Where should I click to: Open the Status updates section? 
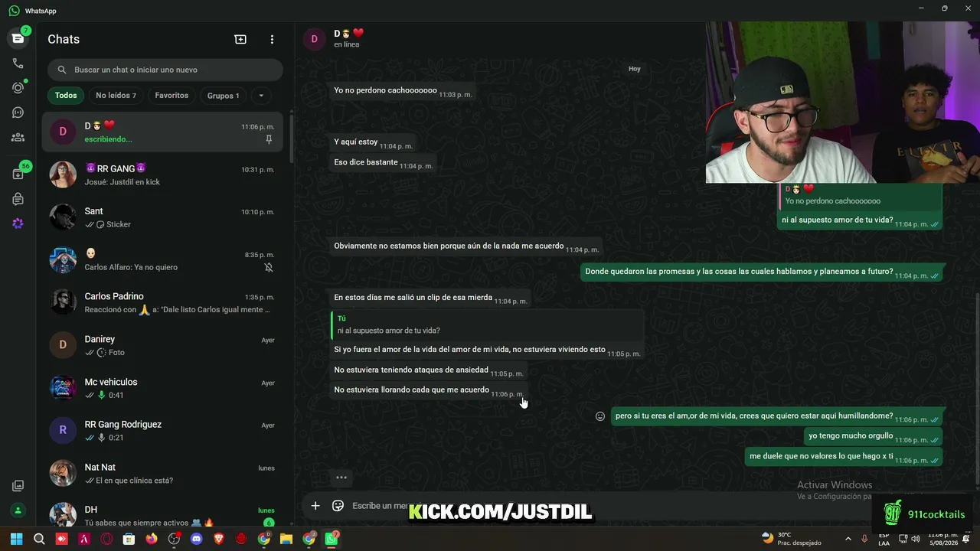[18, 88]
